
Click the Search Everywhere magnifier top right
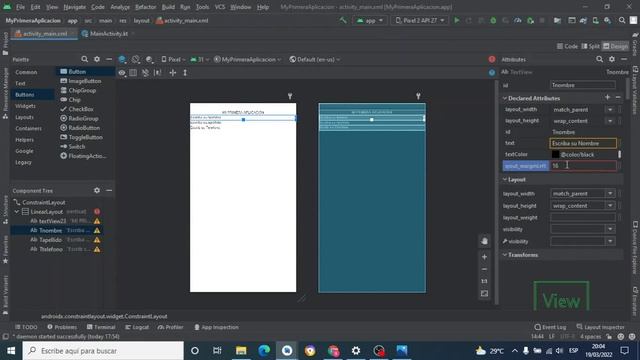pos(622,20)
